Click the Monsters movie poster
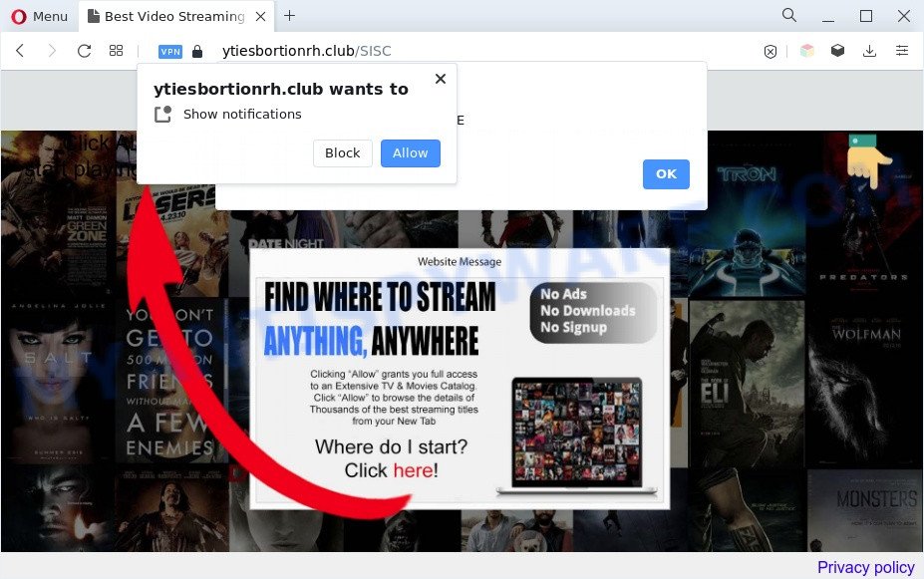Viewport: 924px width, 579px height. (x=864, y=510)
